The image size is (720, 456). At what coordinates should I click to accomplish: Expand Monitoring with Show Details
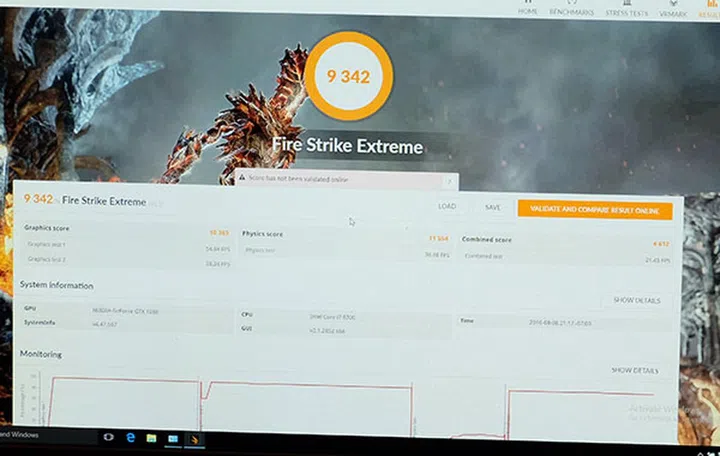pos(634,370)
